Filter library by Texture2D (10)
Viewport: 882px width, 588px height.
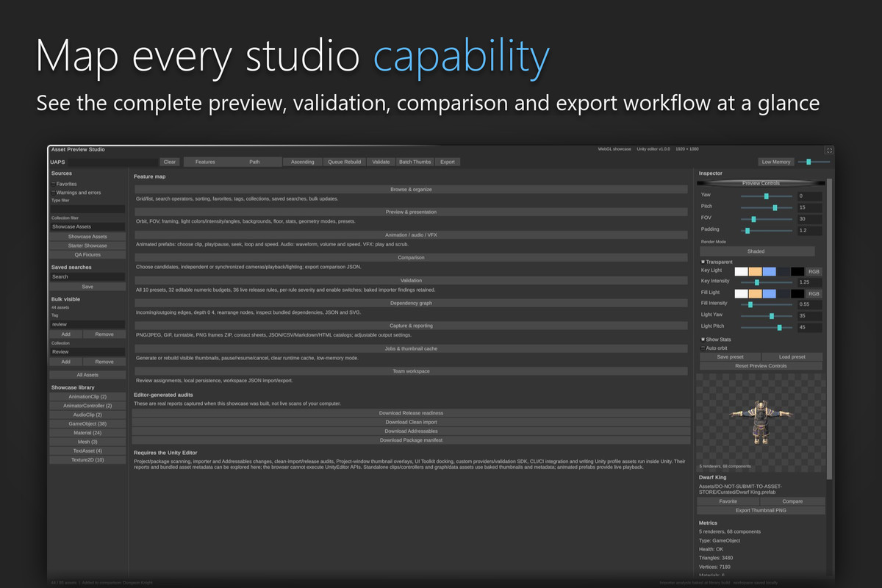pos(87,460)
